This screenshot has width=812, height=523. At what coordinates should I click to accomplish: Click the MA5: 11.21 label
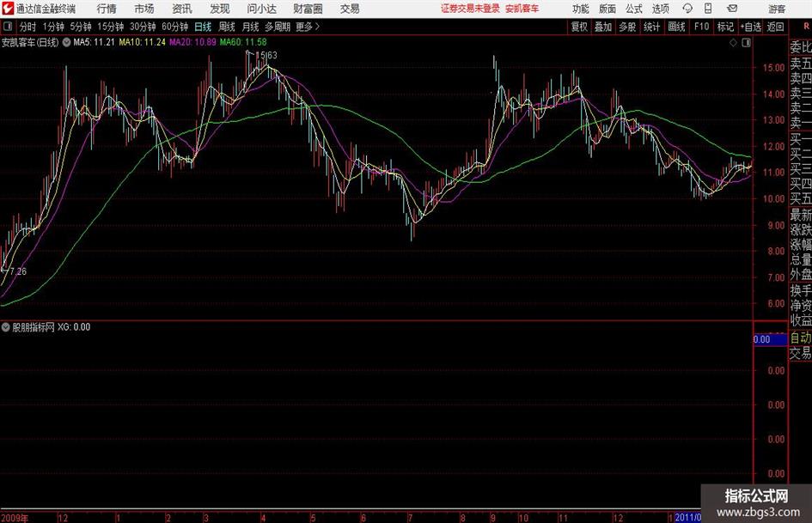pyautogui.click(x=94, y=42)
